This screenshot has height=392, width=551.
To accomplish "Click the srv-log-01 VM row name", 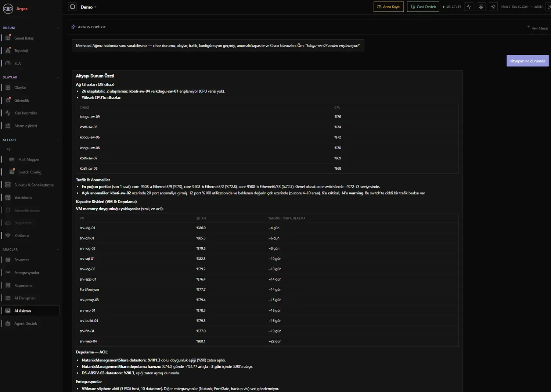I will point(87,228).
